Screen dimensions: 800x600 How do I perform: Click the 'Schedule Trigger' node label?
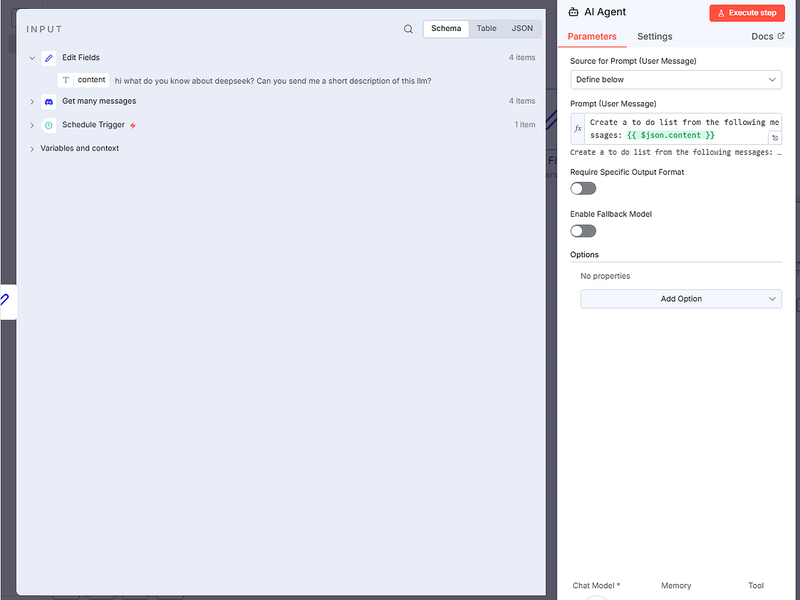93,125
